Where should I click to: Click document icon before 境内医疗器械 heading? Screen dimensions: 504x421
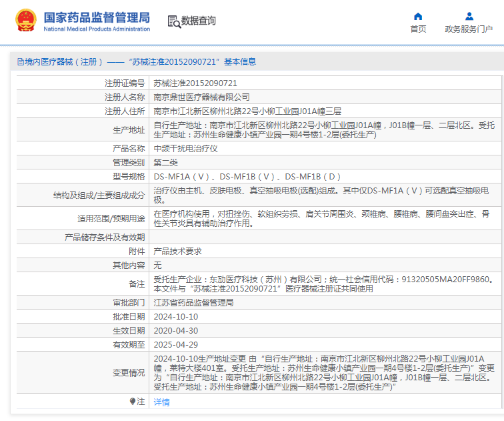tap(21, 62)
